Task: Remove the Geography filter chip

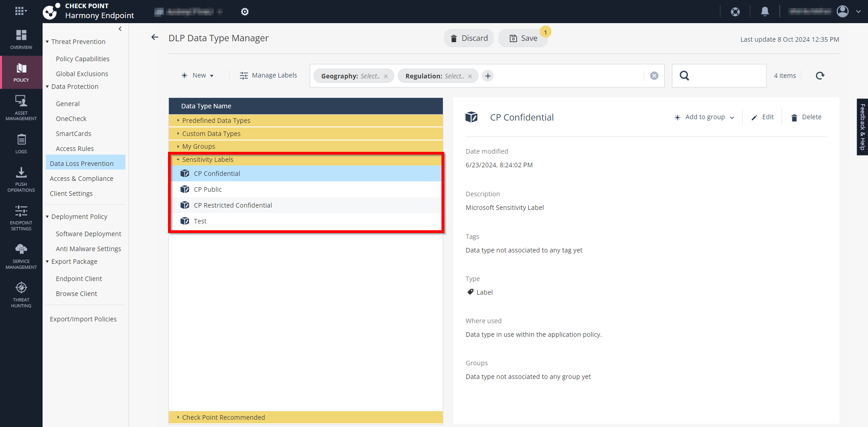Action: 386,76
